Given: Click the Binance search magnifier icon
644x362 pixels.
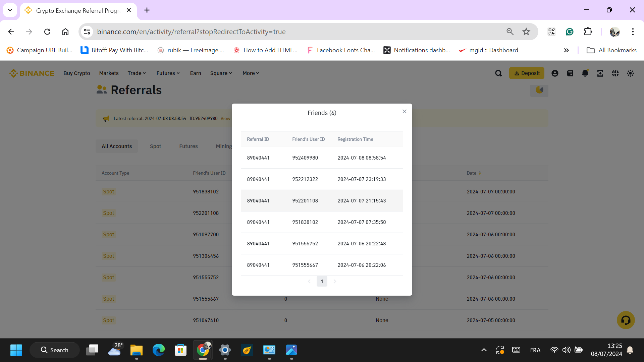Looking at the screenshot, I should pyautogui.click(x=498, y=73).
